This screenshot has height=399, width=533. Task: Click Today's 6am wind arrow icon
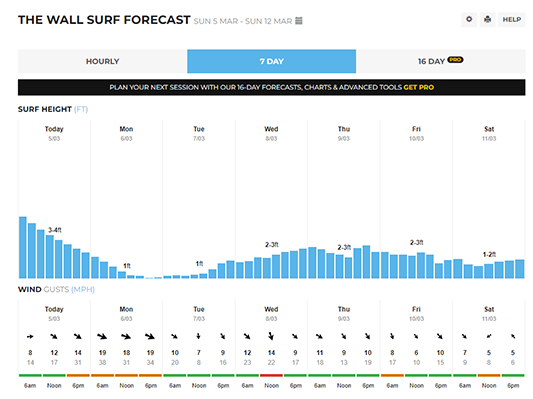coord(30,336)
